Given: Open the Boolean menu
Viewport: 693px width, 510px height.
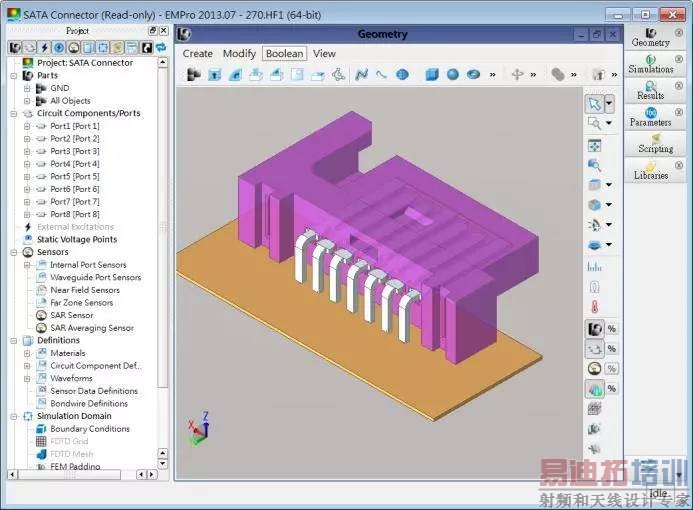Looking at the screenshot, I should pos(284,53).
